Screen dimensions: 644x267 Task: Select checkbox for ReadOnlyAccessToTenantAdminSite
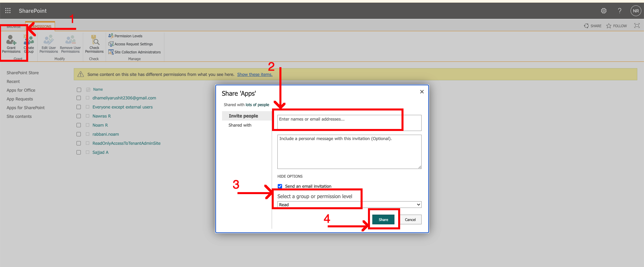pyautogui.click(x=79, y=143)
